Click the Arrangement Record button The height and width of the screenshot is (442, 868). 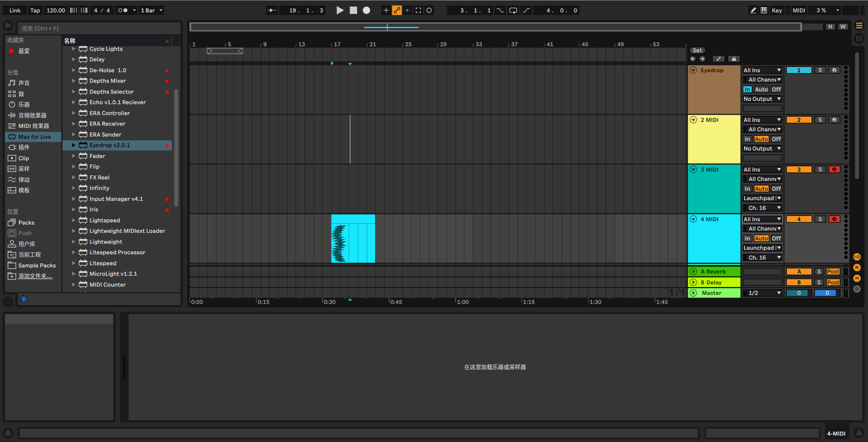coord(366,10)
